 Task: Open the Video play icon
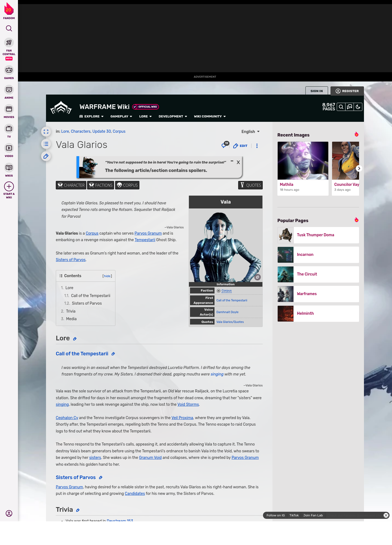(9, 148)
